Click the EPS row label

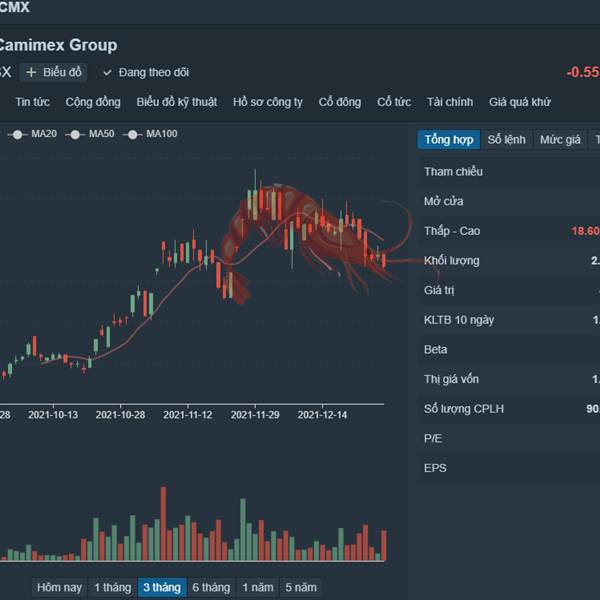tap(435, 468)
